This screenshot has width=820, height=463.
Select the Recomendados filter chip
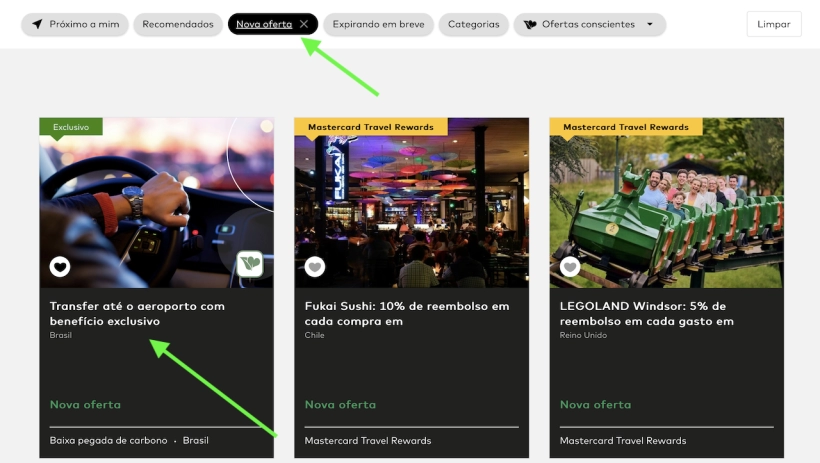(178, 24)
